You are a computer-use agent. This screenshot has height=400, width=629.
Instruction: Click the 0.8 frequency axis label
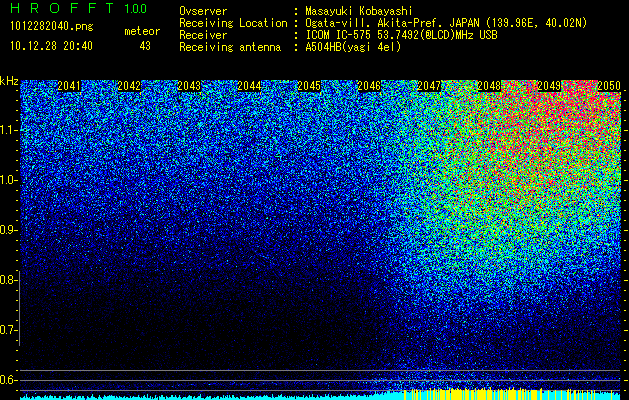point(8,280)
